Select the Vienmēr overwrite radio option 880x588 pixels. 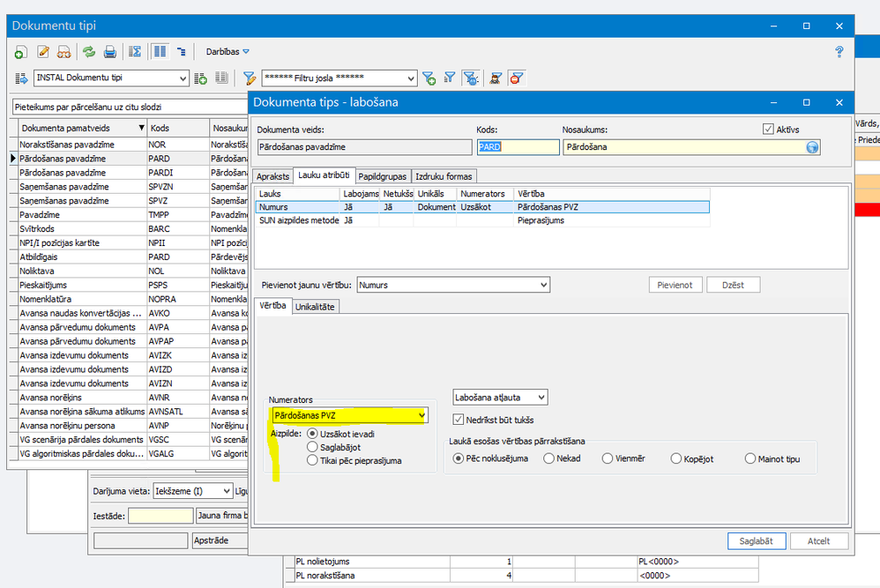[x=608, y=458]
